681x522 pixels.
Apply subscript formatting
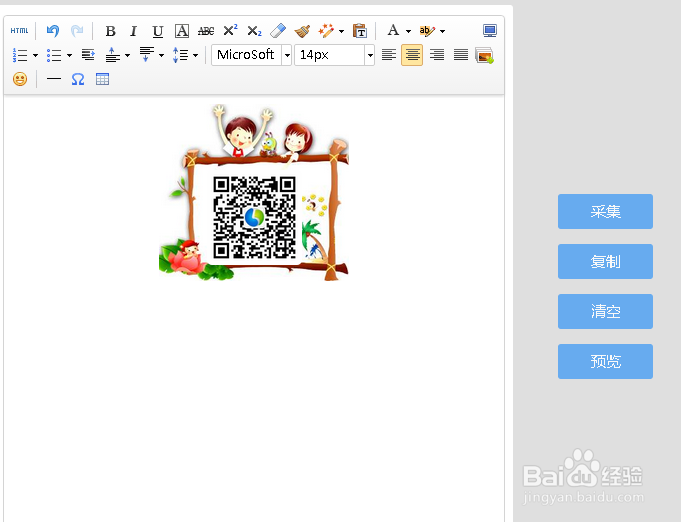pyautogui.click(x=254, y=31)
